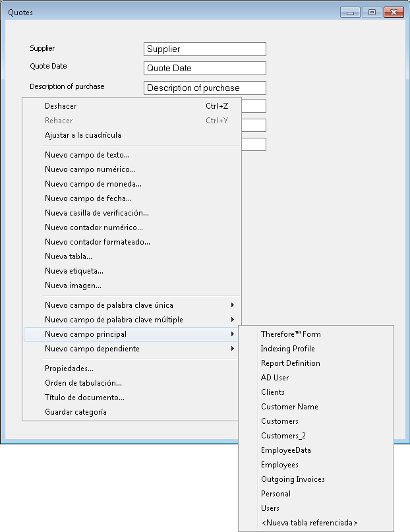Choose AD User entry
Screen dimensions: 410x532
(316, 378)
